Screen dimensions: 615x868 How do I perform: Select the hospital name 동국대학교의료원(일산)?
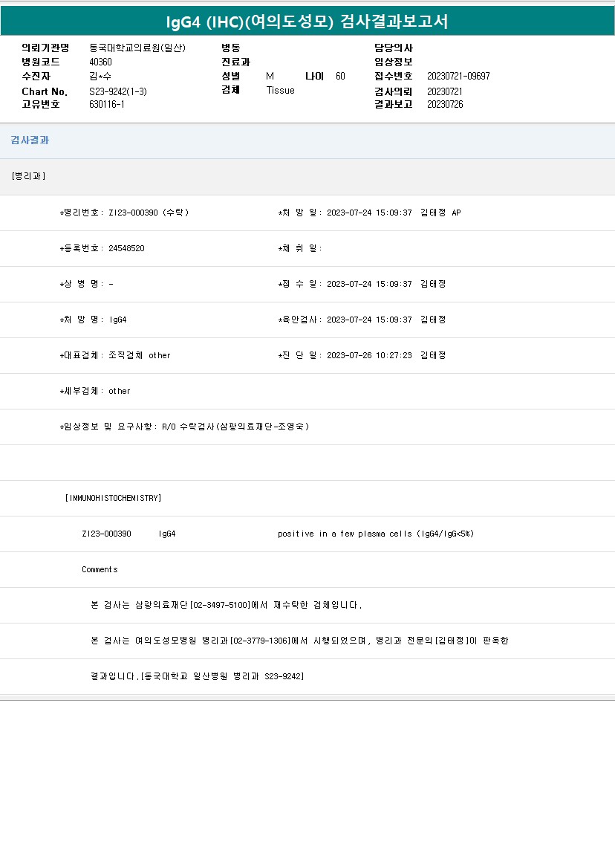click(x=137, y=48)
